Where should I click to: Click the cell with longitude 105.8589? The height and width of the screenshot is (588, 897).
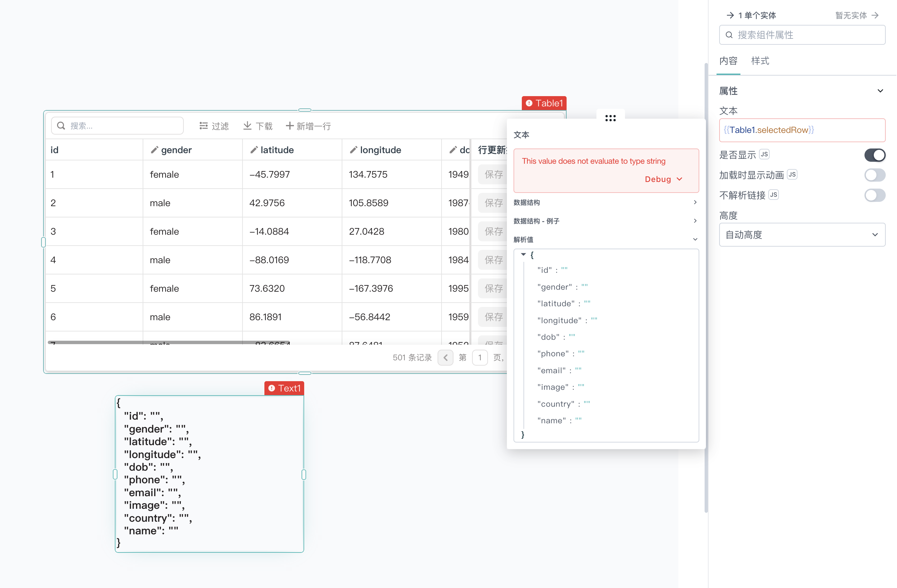(391, 203)
